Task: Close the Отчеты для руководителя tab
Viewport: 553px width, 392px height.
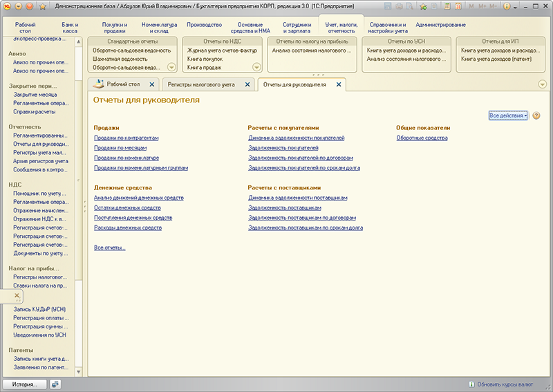Action: point(338,84)
